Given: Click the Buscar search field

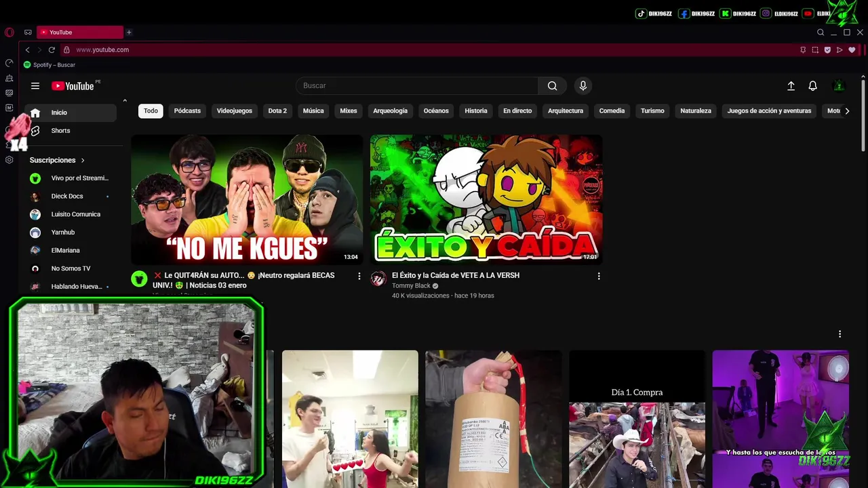Looking at the screenshot, I should (x=417, y=85).
